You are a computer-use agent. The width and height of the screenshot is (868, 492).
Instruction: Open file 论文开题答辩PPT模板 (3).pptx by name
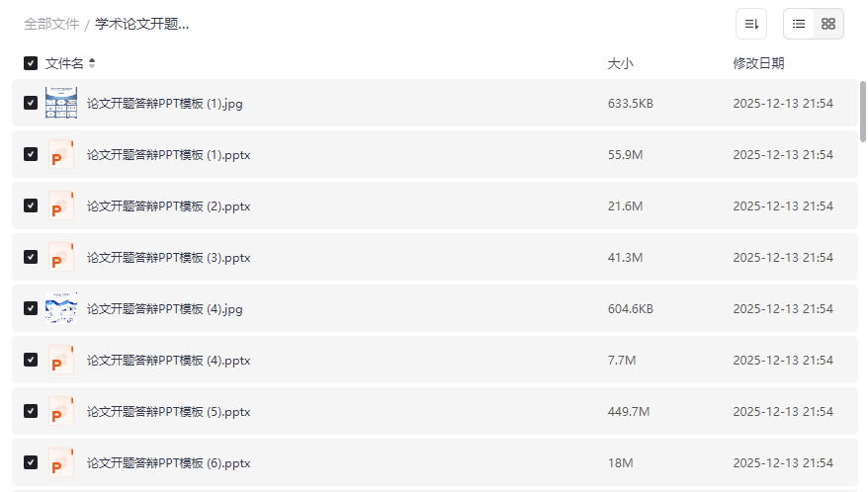pyautogui.click(x=168, y=258)
